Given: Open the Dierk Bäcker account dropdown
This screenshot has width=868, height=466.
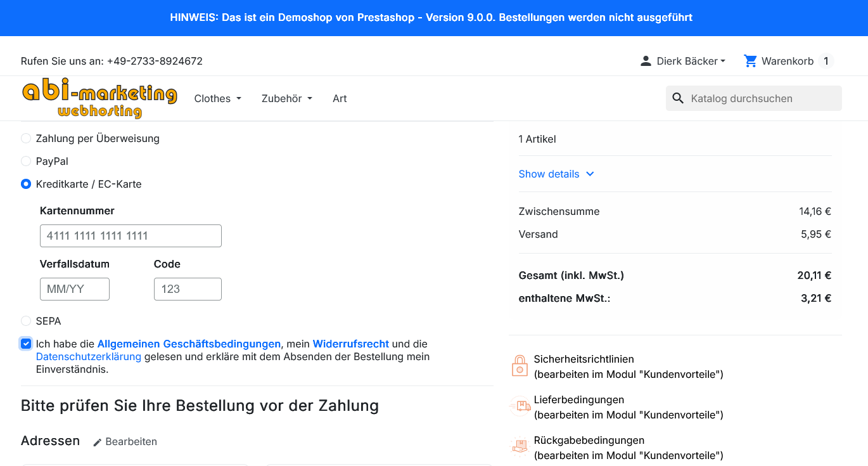Looking at the screenshot, I should coord(682,61).
